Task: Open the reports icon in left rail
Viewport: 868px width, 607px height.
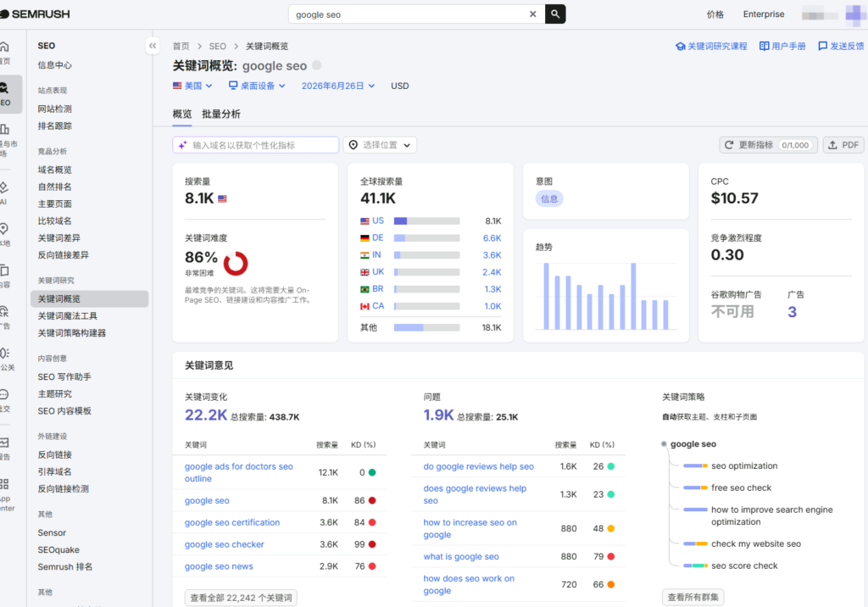Action: point(4,443)
